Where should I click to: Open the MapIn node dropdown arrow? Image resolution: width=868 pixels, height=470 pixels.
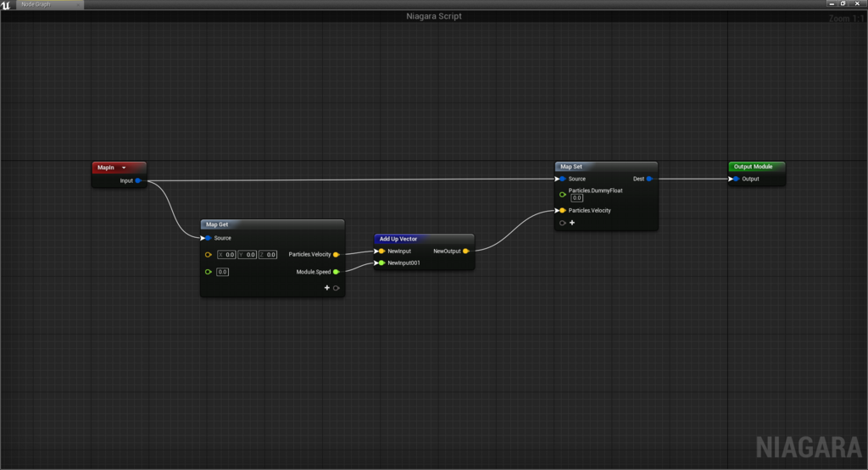click(124, 168)
